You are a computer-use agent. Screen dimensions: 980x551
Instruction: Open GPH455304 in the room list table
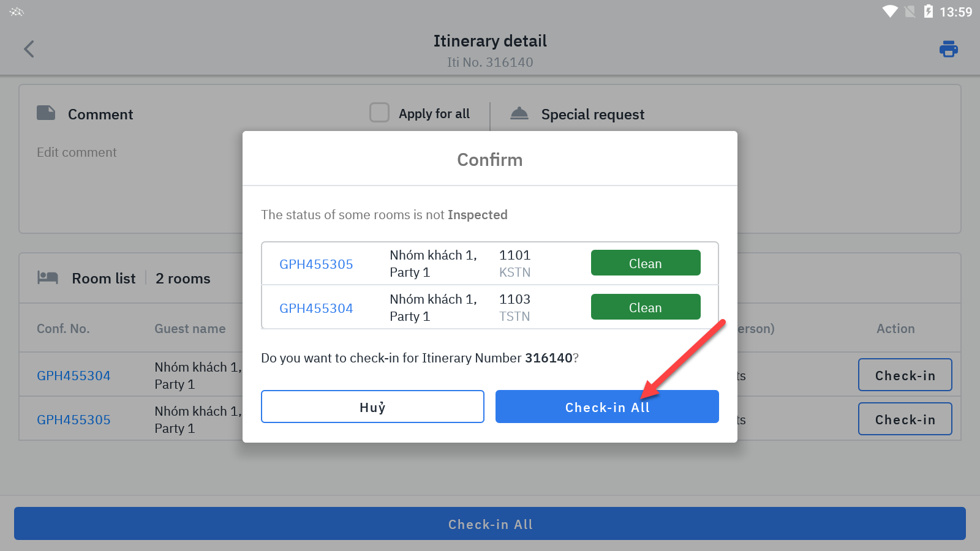point(73,376)
